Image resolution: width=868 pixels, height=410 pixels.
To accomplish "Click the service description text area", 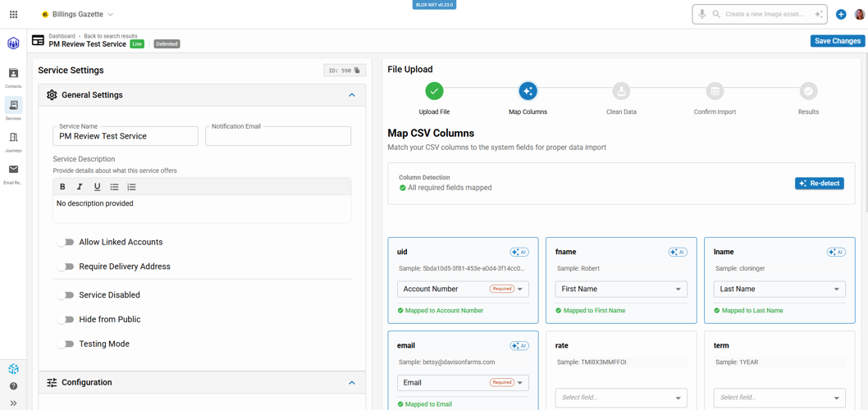I will (x=202, y=209).
